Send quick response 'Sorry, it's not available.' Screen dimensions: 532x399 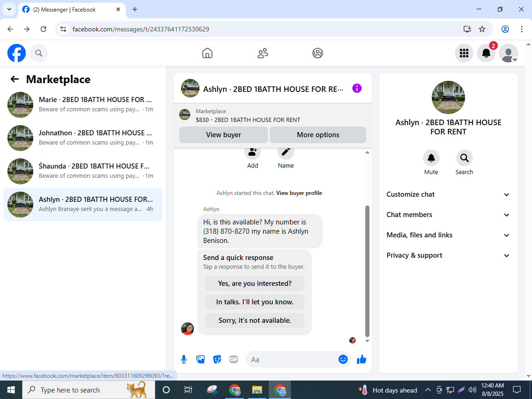tap(255, 320)
